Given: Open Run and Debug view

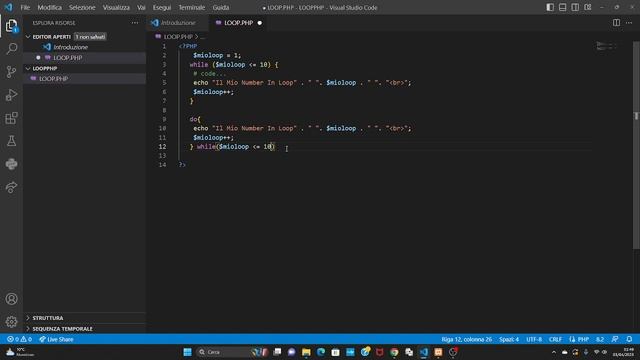Looking at the screenshot, I should tap(11, 95).
